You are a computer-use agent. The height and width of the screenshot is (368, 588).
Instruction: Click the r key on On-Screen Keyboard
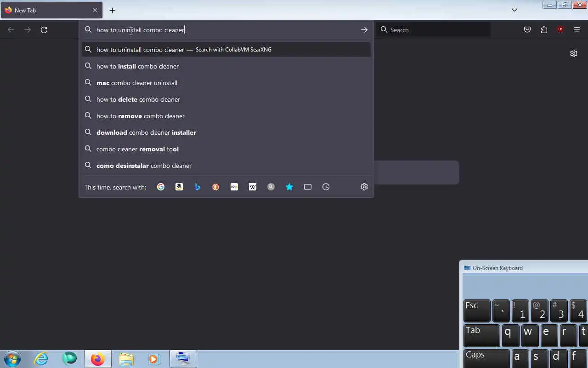[x=569, y=335]
